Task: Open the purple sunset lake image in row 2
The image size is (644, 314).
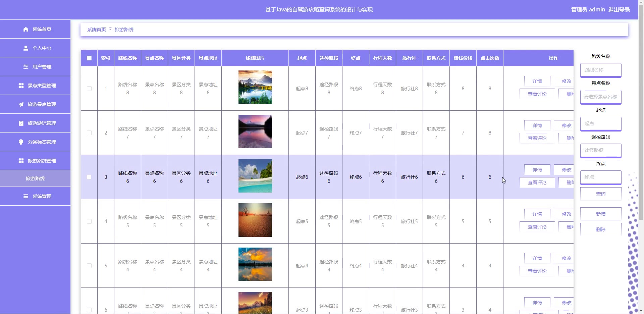Action: 255,132
